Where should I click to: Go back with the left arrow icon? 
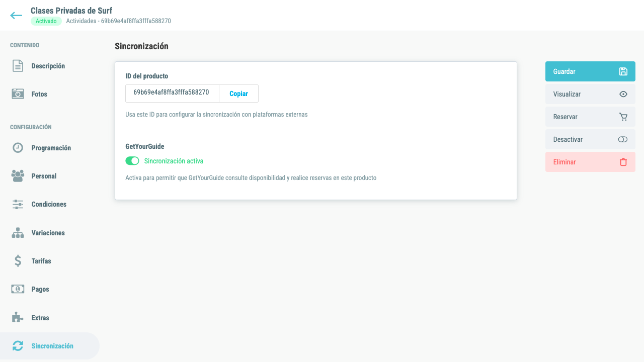tap(16, 15)
